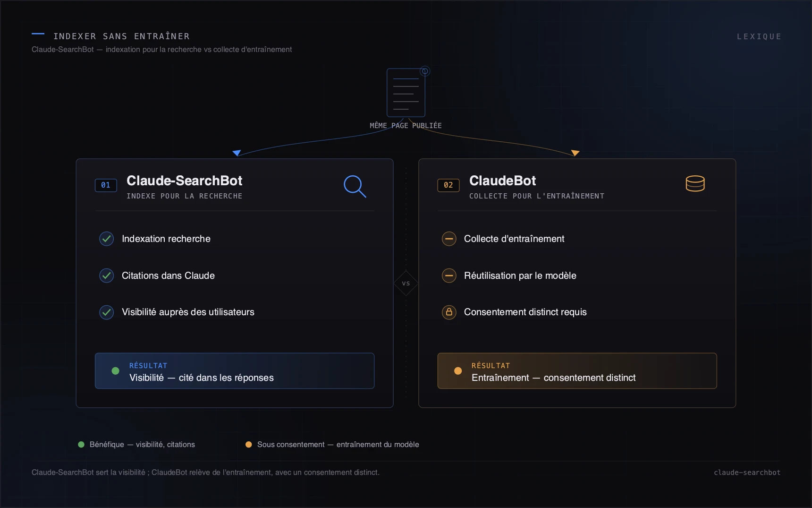The image size is (812, 508).
Task: Click the LEXIQUE label at top right
Action: coord(759,36)
